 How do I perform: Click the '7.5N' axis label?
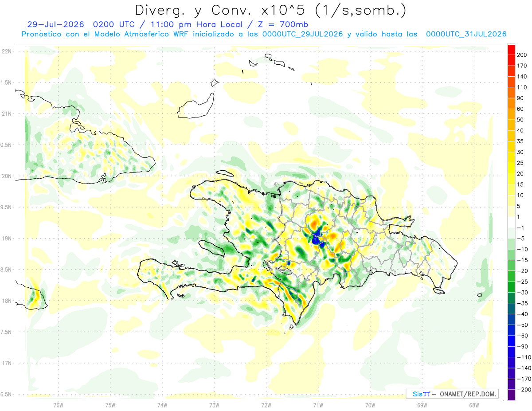point(7,332)
